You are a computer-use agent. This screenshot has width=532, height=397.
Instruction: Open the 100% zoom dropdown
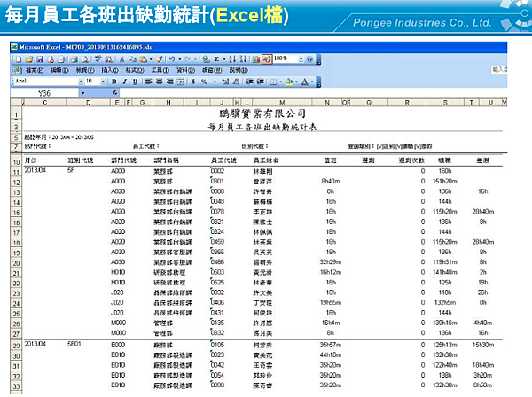tap(301, 59)
